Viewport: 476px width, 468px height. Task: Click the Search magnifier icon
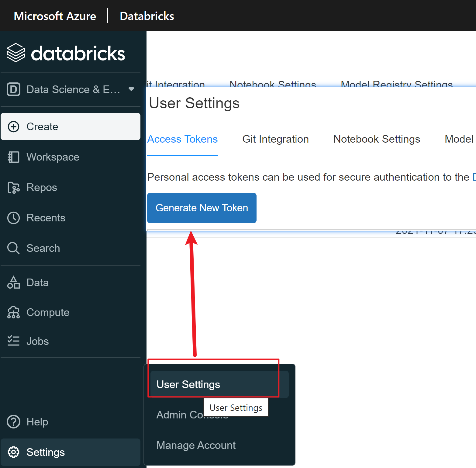tap(13, 248)
